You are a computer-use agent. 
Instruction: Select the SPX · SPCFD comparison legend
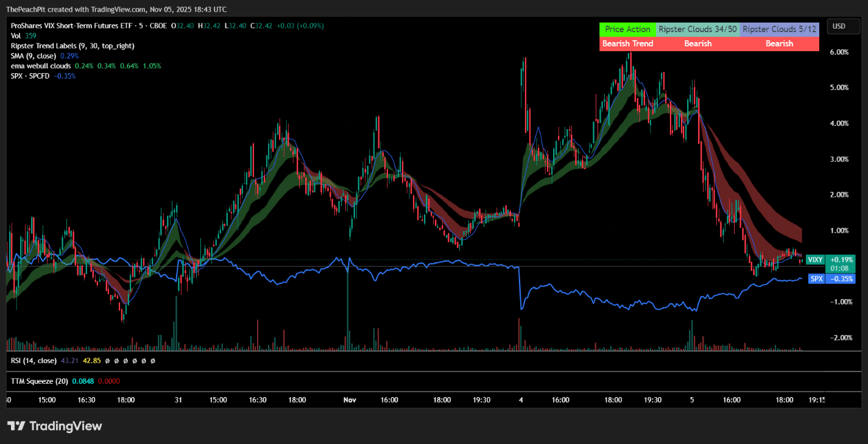coord(30,76)
